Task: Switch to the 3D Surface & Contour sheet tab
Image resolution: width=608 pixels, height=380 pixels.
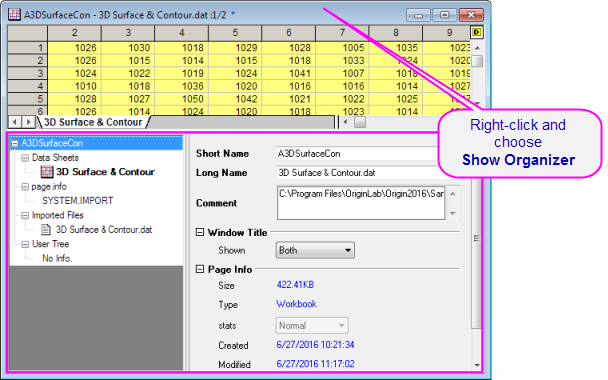Action: [93, 122]
